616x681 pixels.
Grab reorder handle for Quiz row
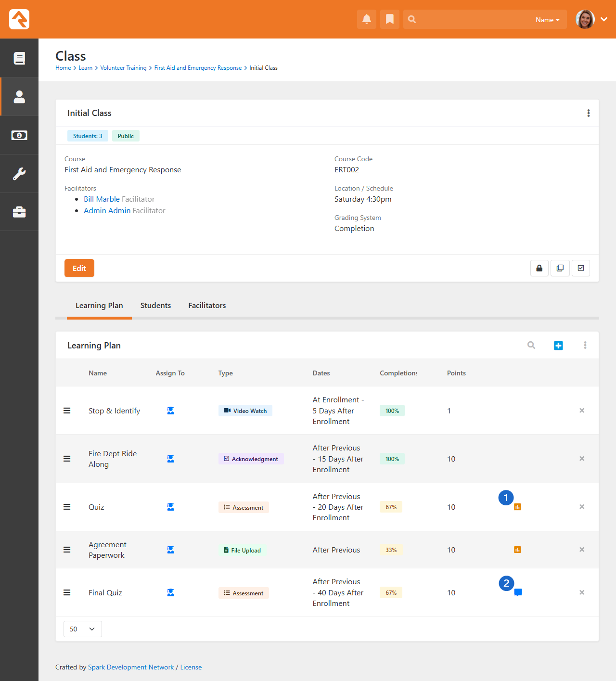(x=67, y=507)
